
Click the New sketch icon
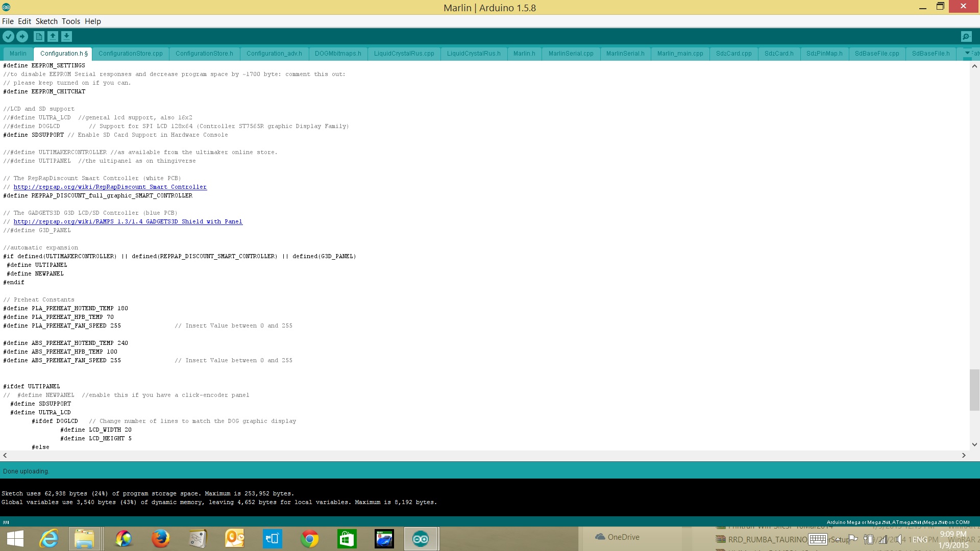point(39,36)
